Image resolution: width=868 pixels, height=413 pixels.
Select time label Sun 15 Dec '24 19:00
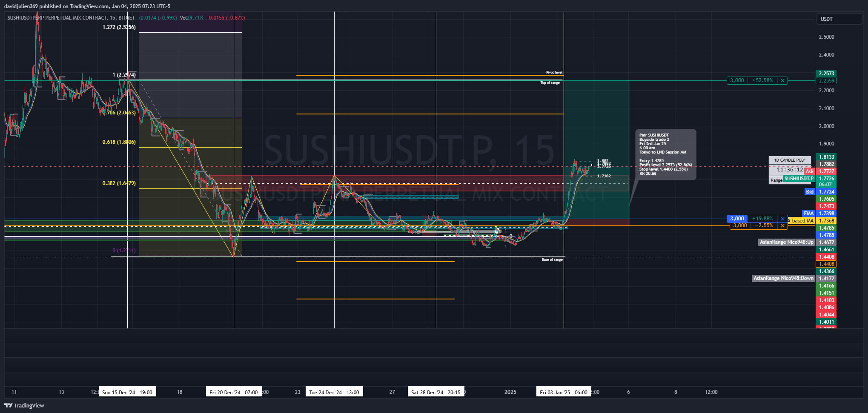pyautogui.click(x=127, y=392)
